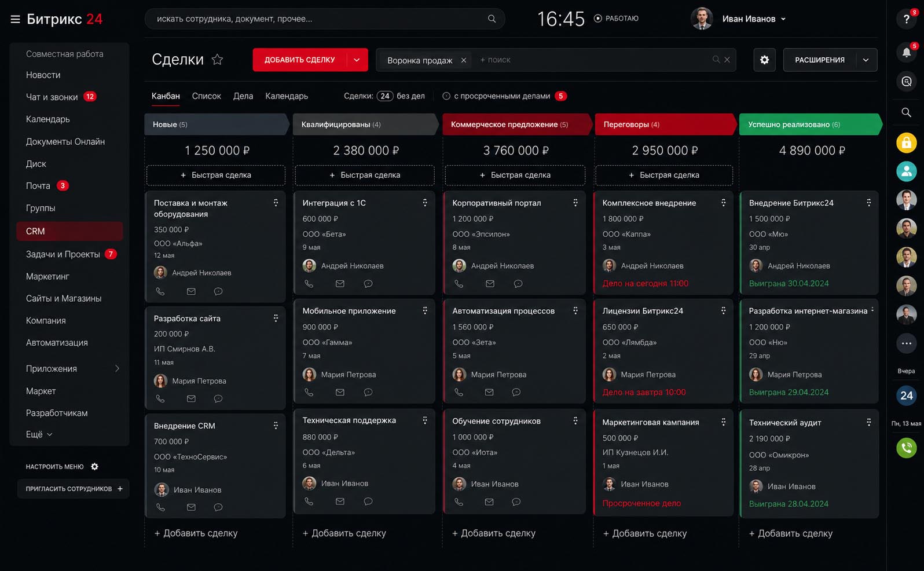The width and height of the screenshot is (924, 571).
Task: Click the Новые stage header
Action: tap(217, 125)
